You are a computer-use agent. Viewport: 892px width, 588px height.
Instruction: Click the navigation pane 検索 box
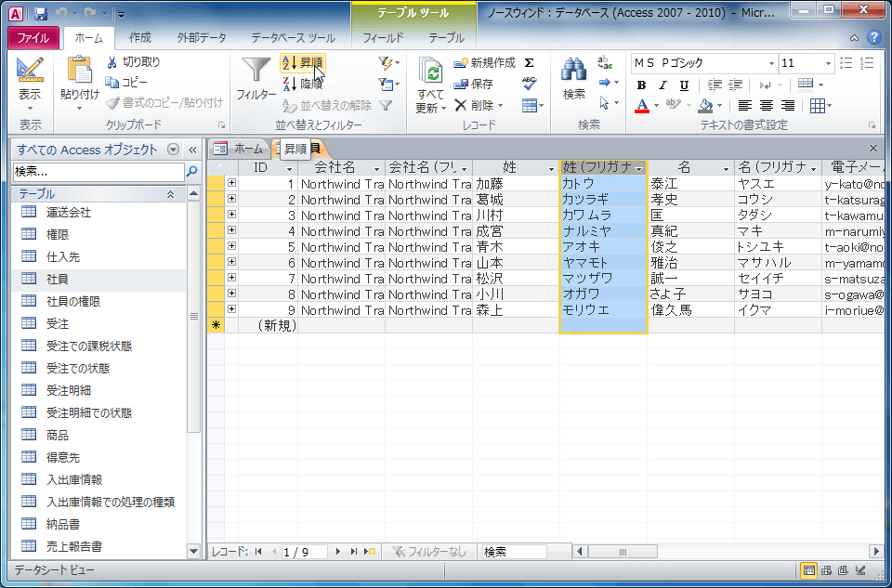tap(99, 171)
